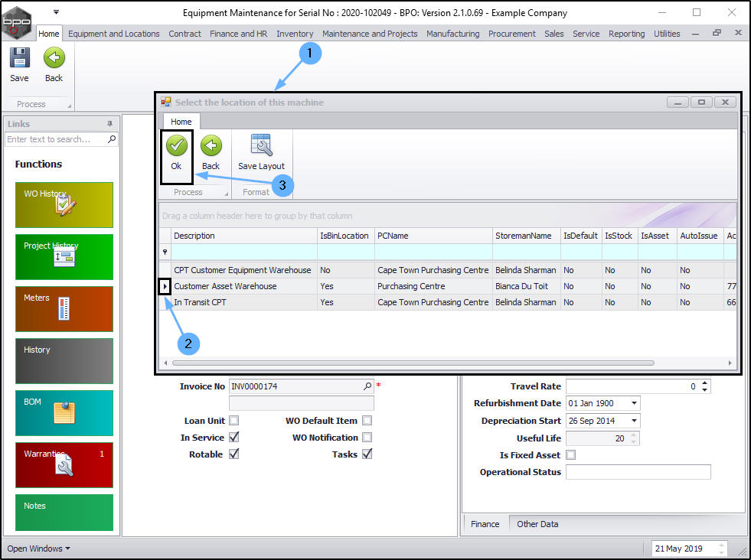This screenshot has height=560, width=751.
Task: Toggle the WO Default Item checkbox
Action: pyautogui.click(x=367, y=421)
